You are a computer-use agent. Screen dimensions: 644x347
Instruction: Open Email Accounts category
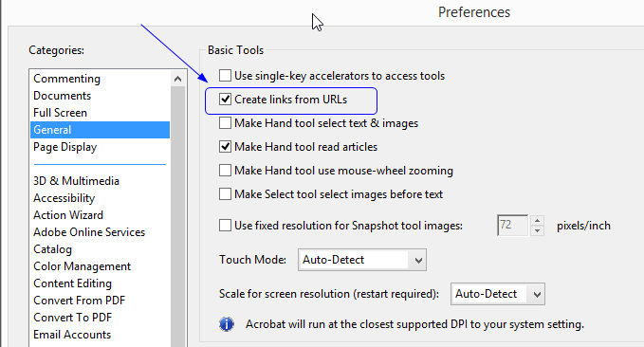click(72, 335)
